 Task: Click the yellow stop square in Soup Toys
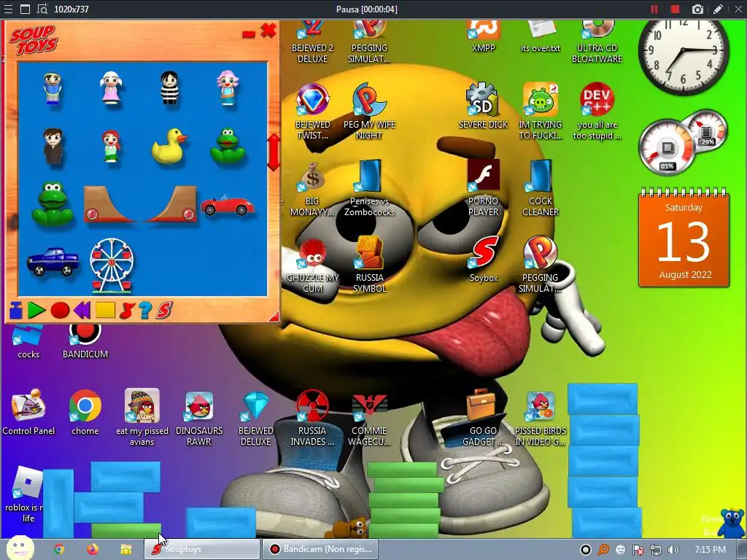pyautogui.click(x=105, y=311)
